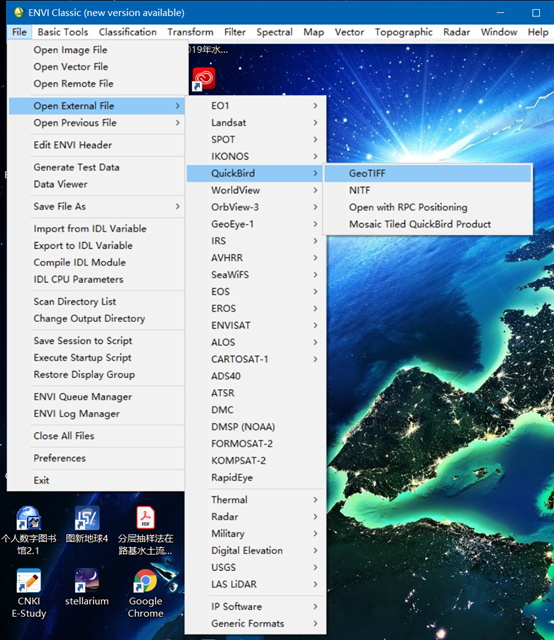The image size is (554, 640).
Task: Expand the Digital Elevation submenu
Action: click(256, 551)
